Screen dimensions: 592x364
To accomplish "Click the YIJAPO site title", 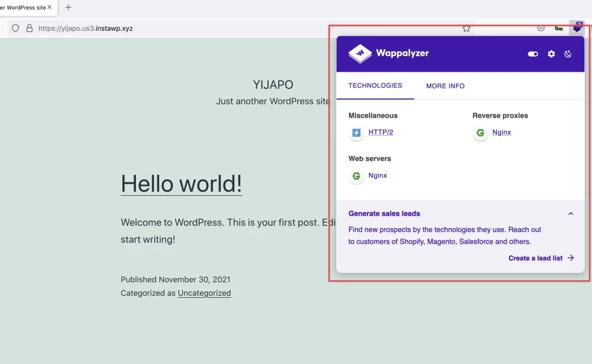I will pyautogui.click(x=273, y=84).
